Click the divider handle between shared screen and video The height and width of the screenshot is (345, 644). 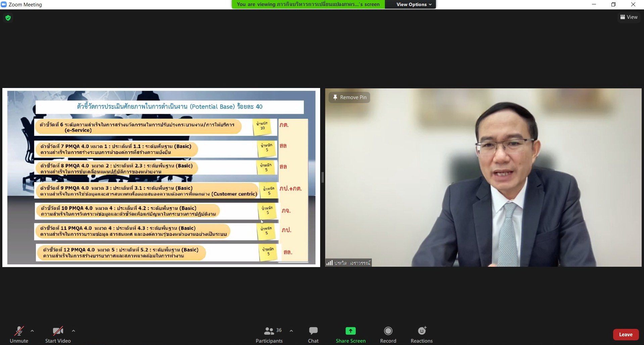(323, 177)
